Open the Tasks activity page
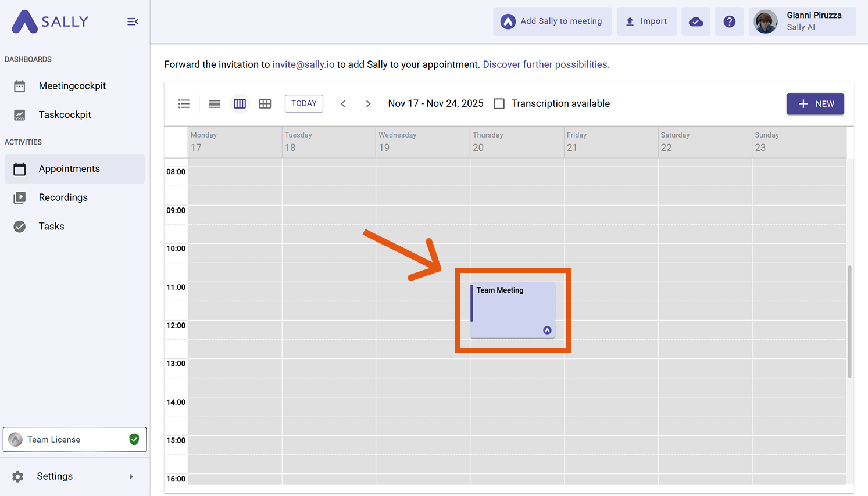This screenshot has width=868, height=496. 51,227
